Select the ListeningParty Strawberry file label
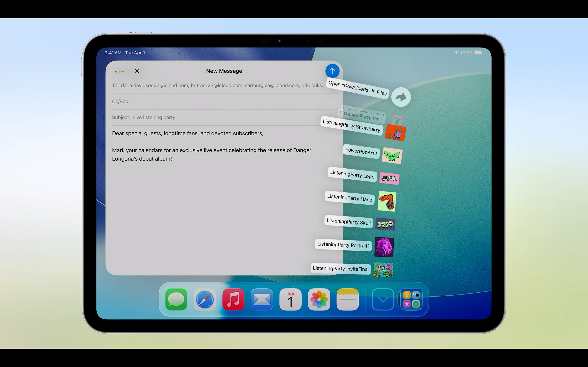Image resolution: width=588 pixels, height=367 pixels. tap(351, 126)
